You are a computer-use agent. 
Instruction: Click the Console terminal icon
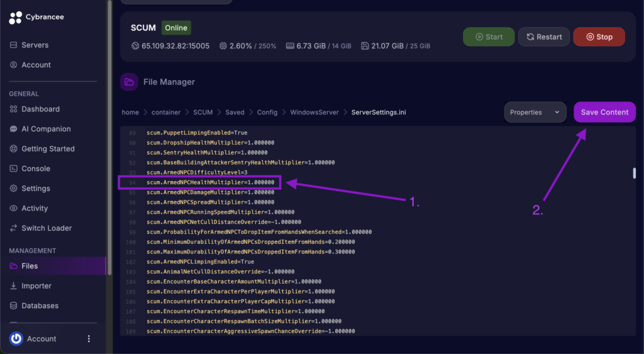point(14,169)
